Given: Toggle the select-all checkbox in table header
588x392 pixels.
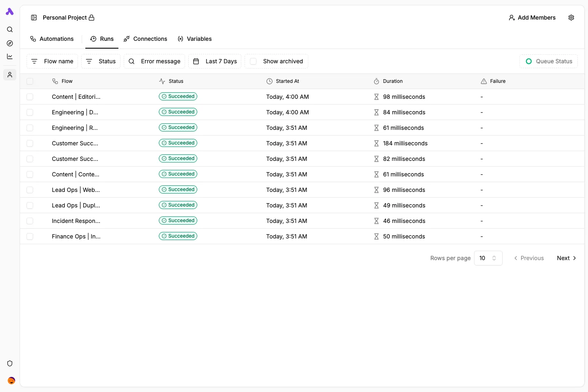Looking at the screenshot, I should pyautogui.click(x=30, y=81).
